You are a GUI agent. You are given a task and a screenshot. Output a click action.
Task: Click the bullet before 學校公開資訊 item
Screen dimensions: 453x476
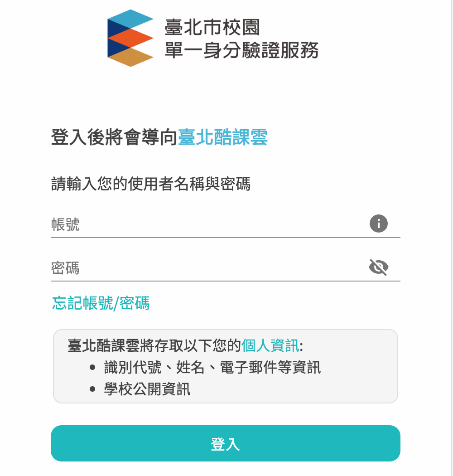point(93,389)
